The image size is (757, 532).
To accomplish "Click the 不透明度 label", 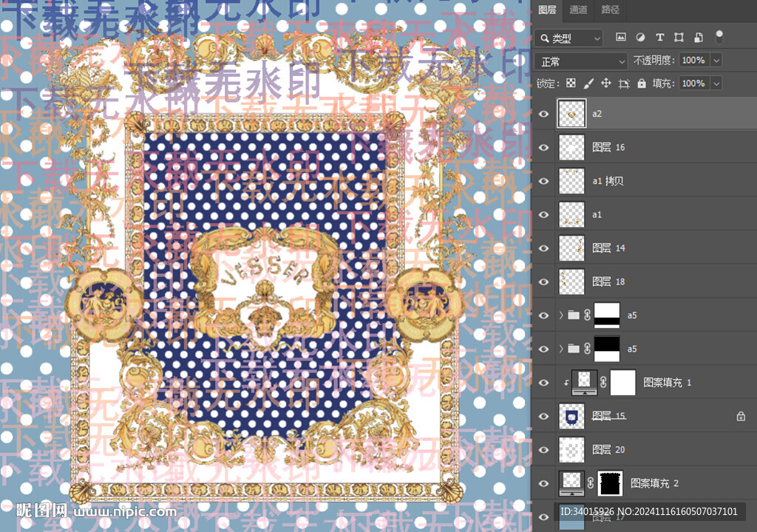I will coord(654,61).
